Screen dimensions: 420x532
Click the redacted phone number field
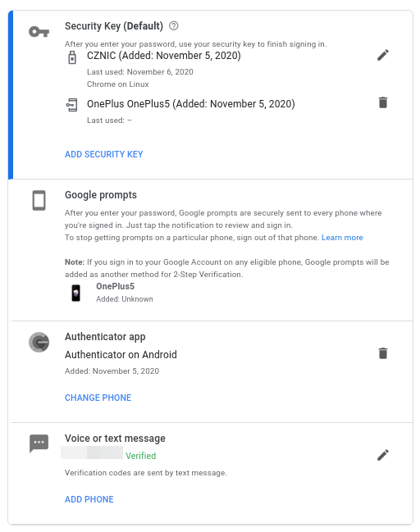pyautogui.click(x=92, y=452)
